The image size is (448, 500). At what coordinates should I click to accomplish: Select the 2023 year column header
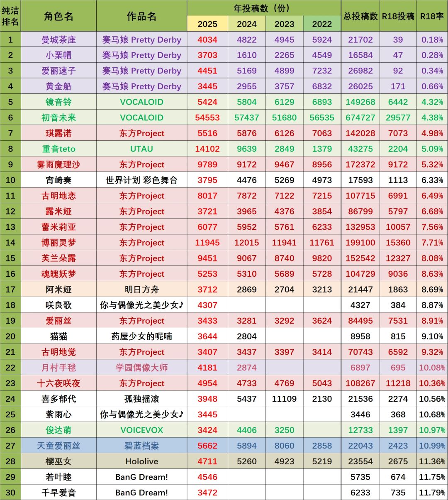coord(285,24)
